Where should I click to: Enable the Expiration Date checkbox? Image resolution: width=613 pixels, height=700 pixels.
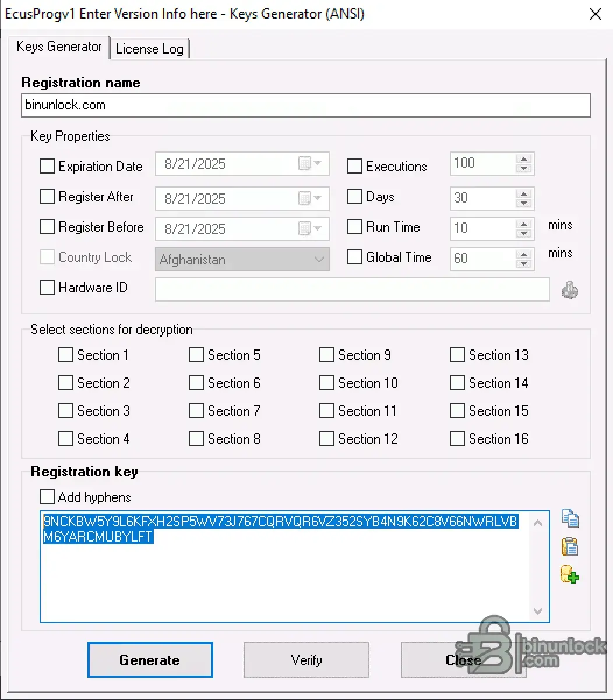47,166
